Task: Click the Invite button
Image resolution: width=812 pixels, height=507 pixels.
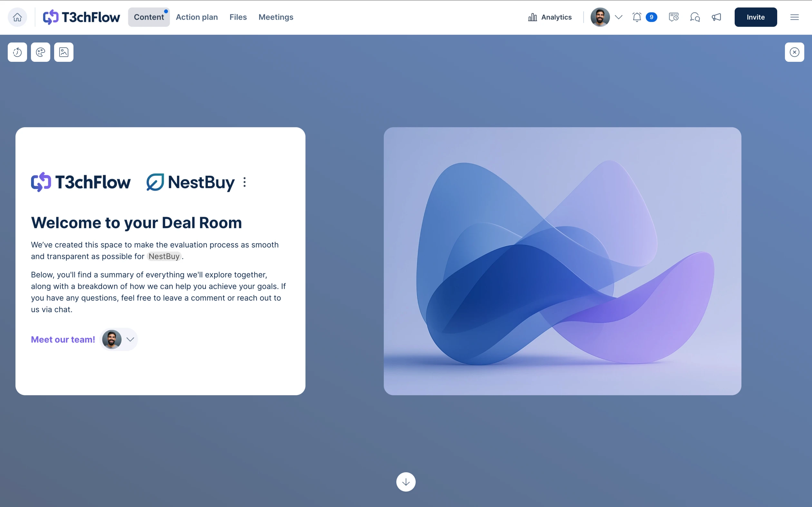Action: point(755,17)
